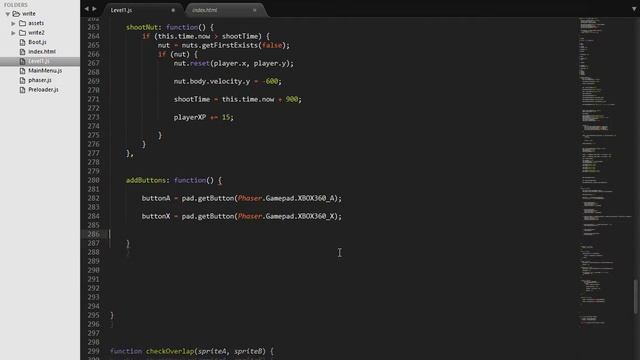
Task: Click buttonA variable on line 282
Action: coord(156,198)
